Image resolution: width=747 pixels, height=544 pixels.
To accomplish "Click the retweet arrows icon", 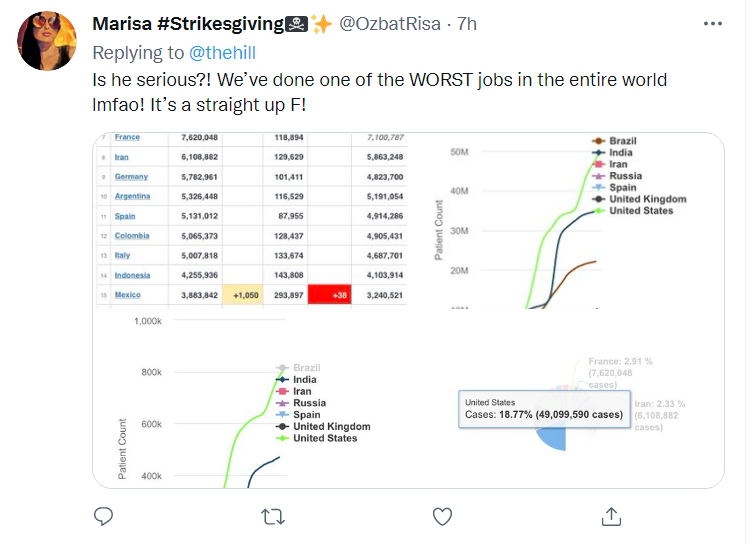I will 272,516.
